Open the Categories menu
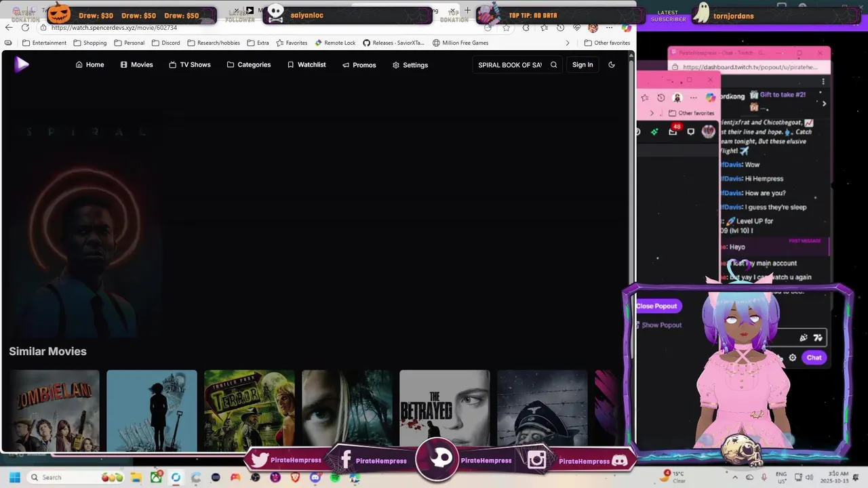Image resolution: width=868 pixels, height=488 pixels. pyautogui.click(x=249, y=65)
